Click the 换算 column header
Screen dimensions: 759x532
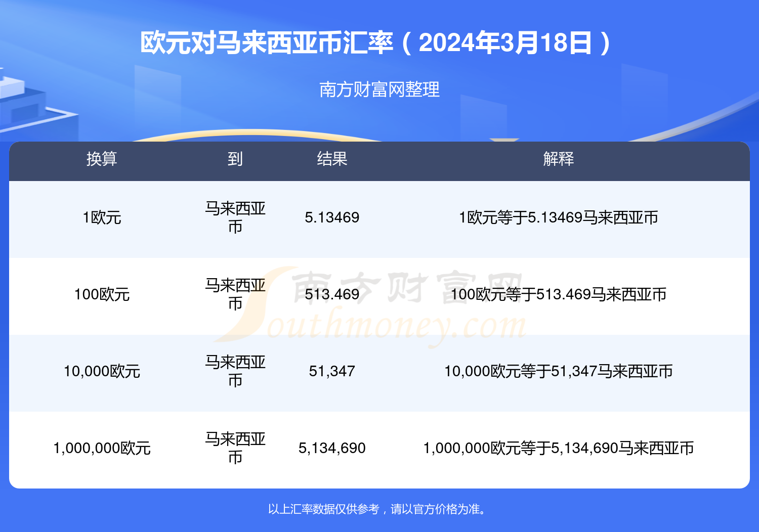(x=102, y=159)
